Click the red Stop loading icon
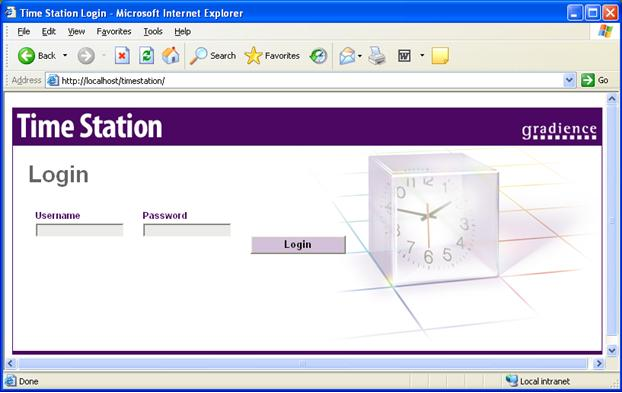Image resolution: width=622 pixels, height=393 pixels. click(x=122, y=56)
